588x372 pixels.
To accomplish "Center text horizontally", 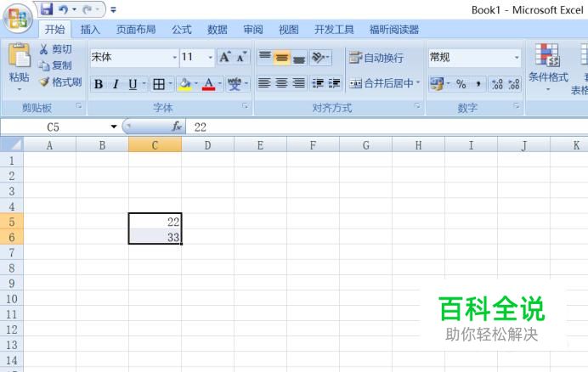I will coord(281,83).
